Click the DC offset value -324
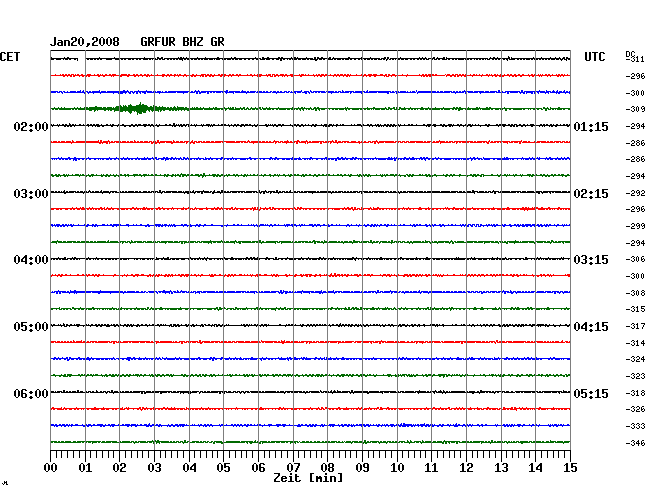 635,359
